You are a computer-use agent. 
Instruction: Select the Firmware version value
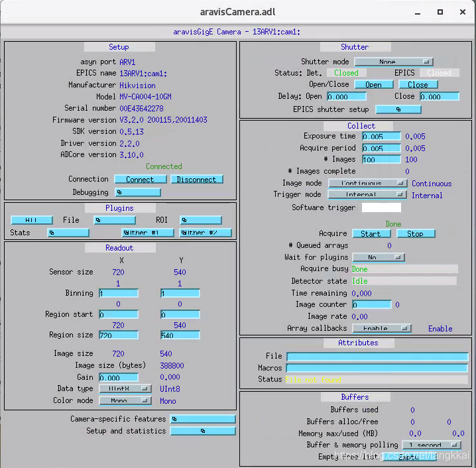pos(163,120)
